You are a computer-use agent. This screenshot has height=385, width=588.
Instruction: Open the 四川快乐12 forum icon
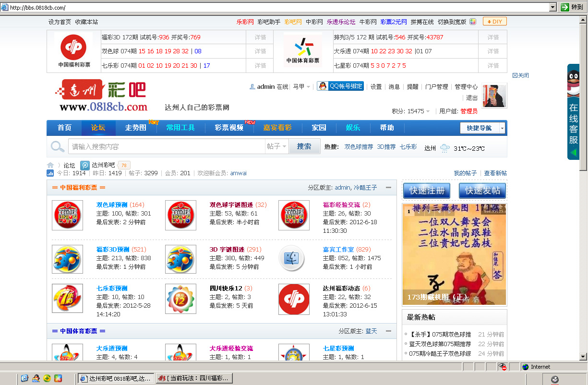(x=180, y=298)
